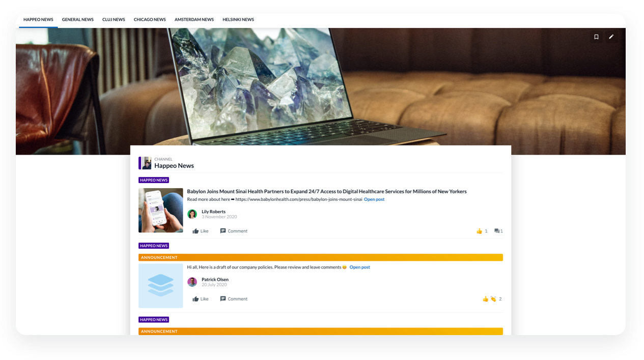Go to Helsinki News tab
This screenshot has height=360, width=644.
tap(238, 20)
